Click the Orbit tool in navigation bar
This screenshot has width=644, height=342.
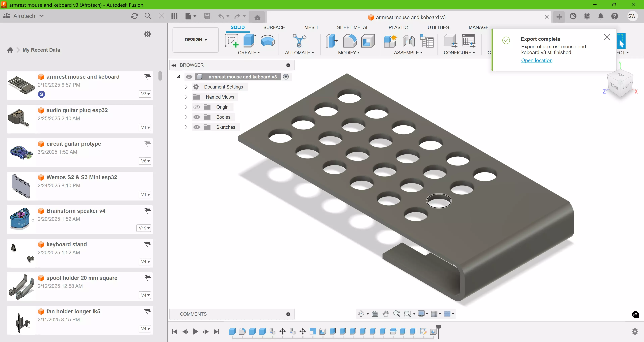pos(361,314)
